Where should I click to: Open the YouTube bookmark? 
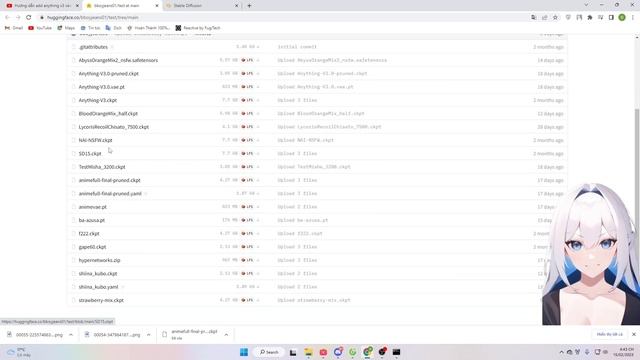[x=40, y=28]
